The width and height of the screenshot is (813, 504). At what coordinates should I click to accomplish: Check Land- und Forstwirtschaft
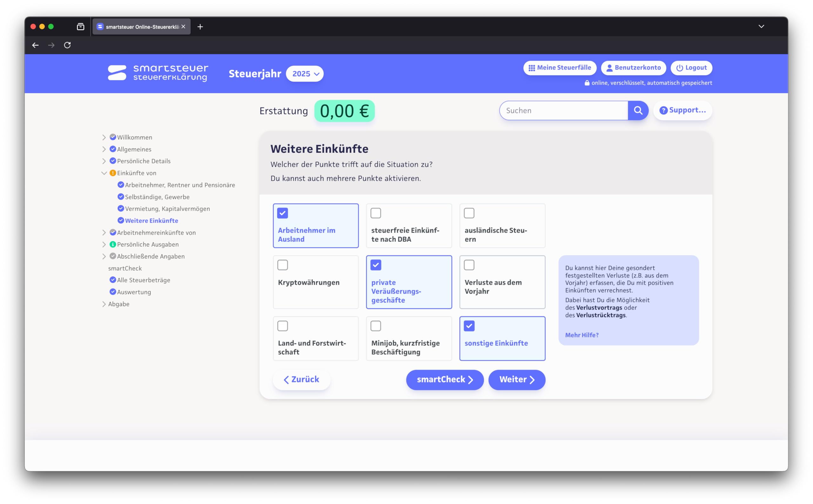(282, 326)
